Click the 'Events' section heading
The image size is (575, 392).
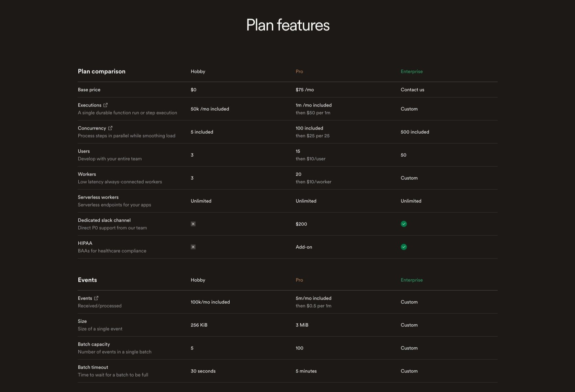click(x=87, y=280)
